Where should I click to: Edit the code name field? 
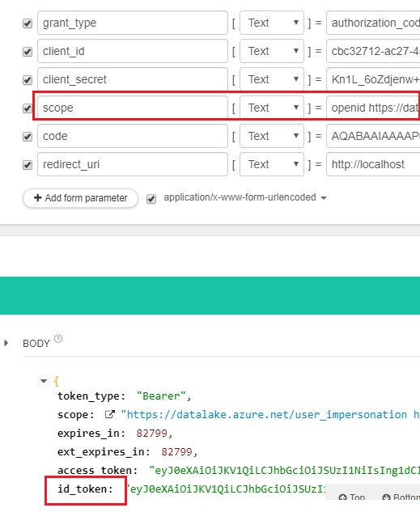click(133, 136)
